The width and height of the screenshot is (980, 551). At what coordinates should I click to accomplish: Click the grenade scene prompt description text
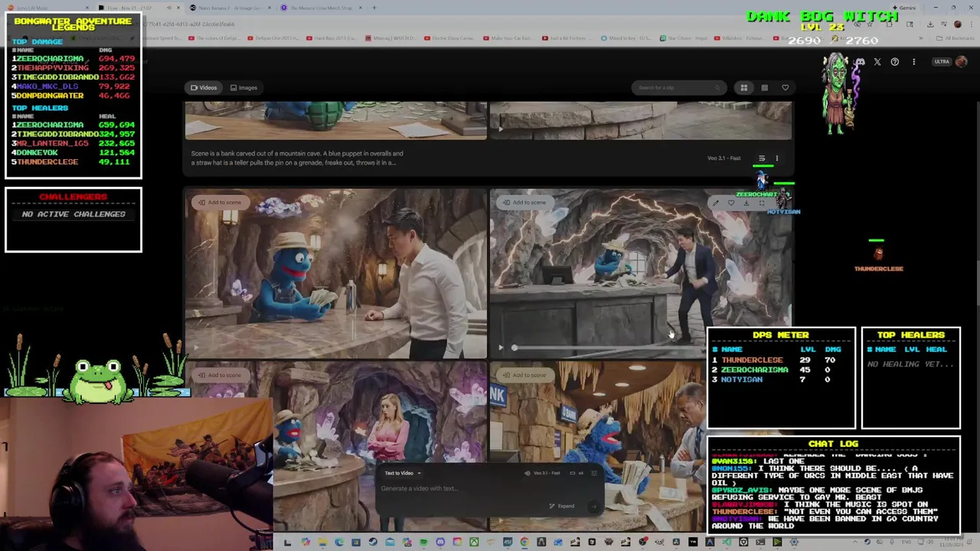(297, 158)
